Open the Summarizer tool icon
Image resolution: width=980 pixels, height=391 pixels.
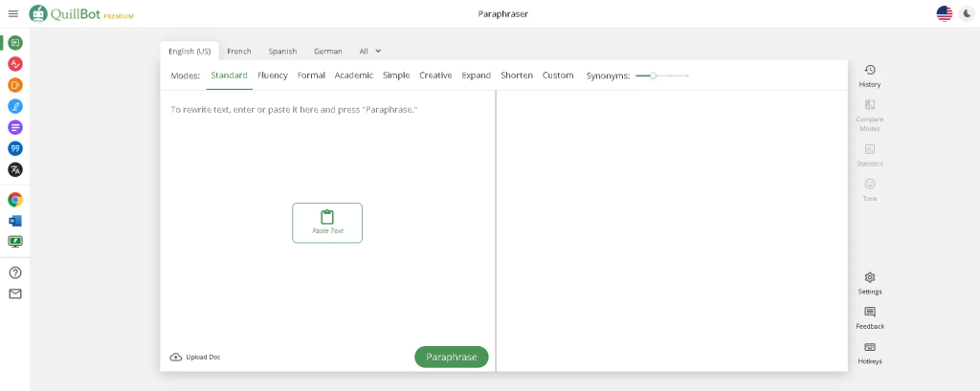click(15, 127)
